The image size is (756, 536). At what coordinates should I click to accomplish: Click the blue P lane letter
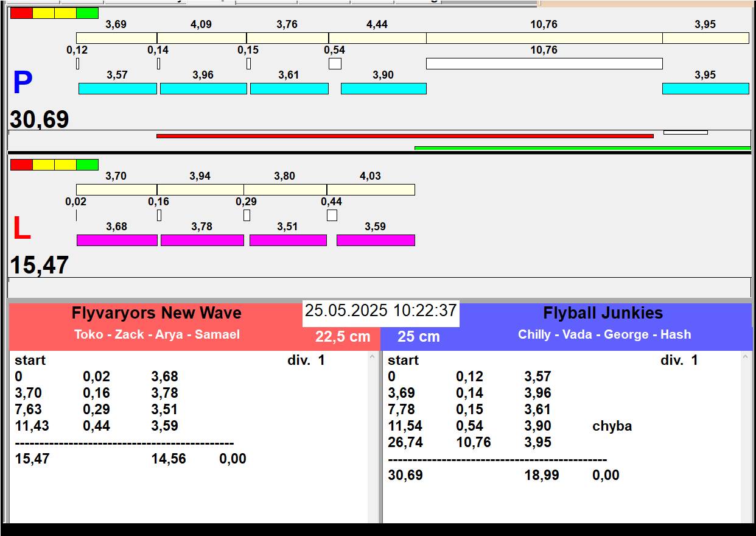coord(23,83)
